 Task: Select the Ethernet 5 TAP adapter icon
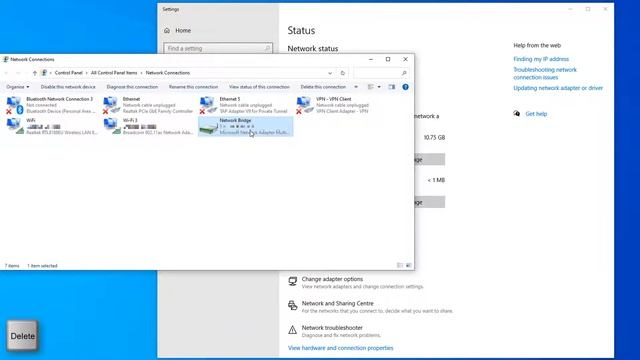point(208,105)
